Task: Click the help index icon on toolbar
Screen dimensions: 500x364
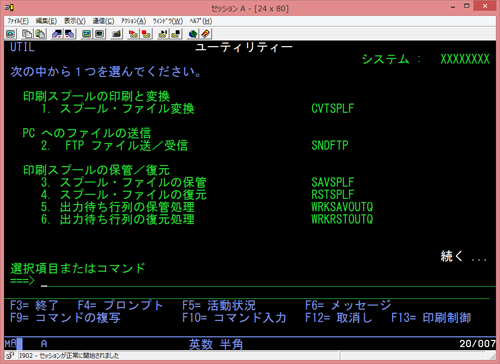Action: click(206, 34)
